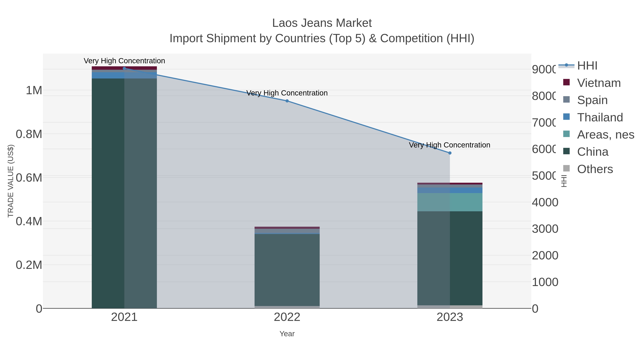Click the 'Areas, nes' segment in 2023 bar

(450, 202)
